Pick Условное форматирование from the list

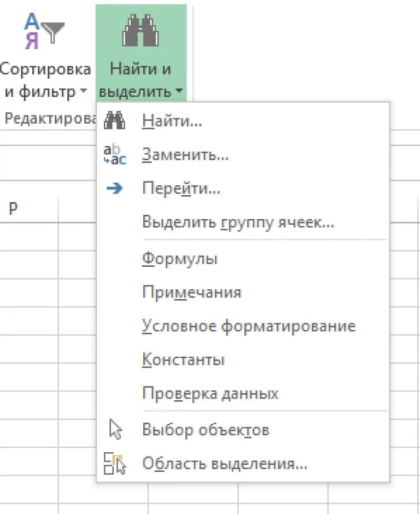coord(243,326)
